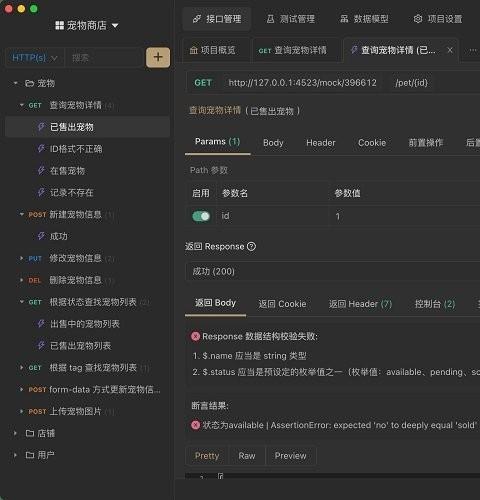
Task: Click the more tabs ellipsis icon
Action: tap(472, 50)
